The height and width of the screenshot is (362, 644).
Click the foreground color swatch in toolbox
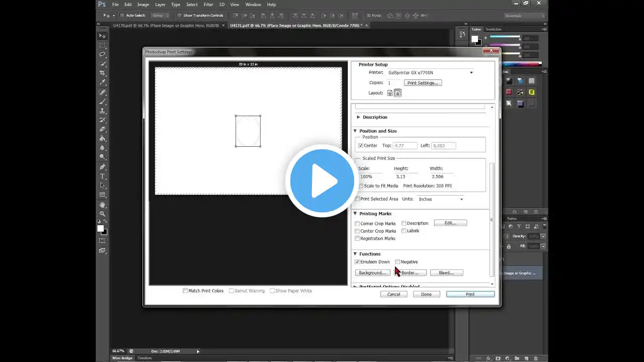(101, 229)
